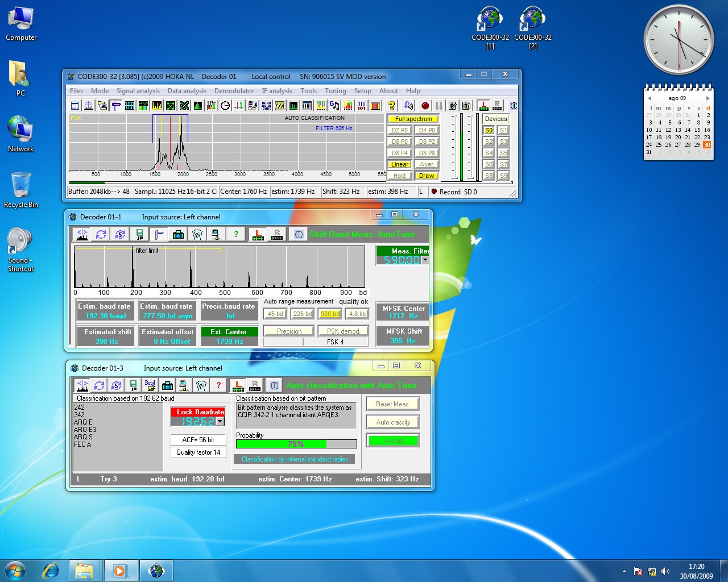Click the green question mark in Decoder 01-1
The image size is (728, 582).
click(236, 234)
